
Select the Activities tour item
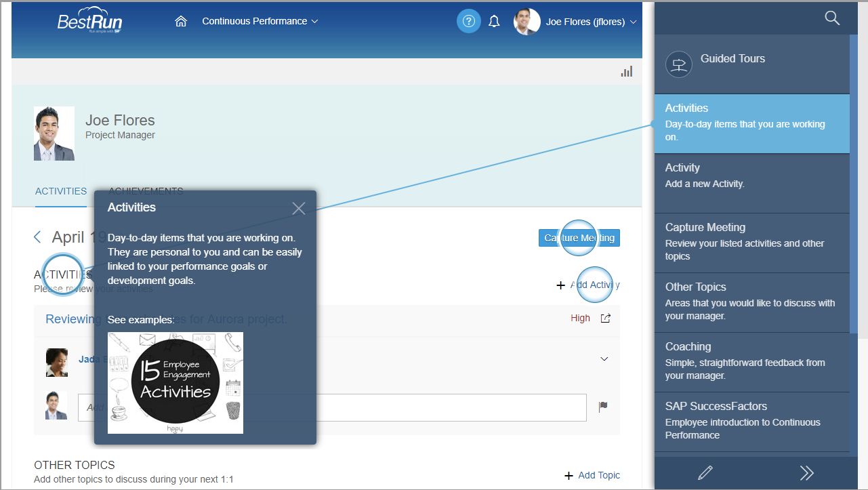point(752,123)
